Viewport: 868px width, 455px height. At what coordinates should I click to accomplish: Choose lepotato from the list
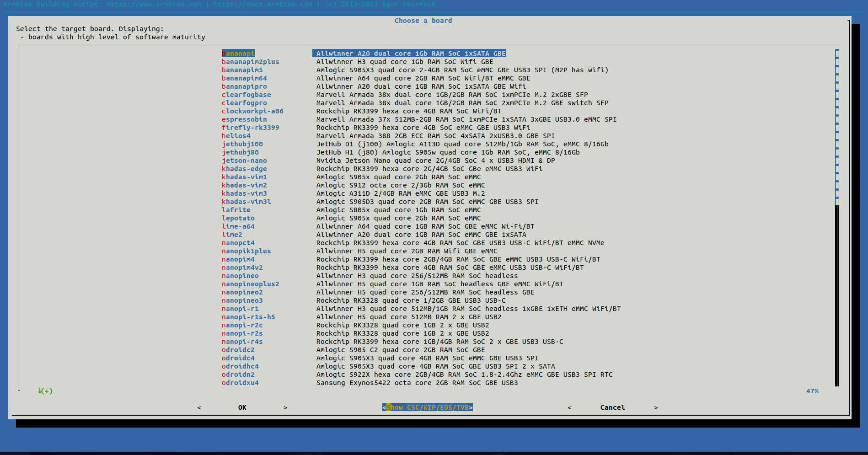click(238, 218)
